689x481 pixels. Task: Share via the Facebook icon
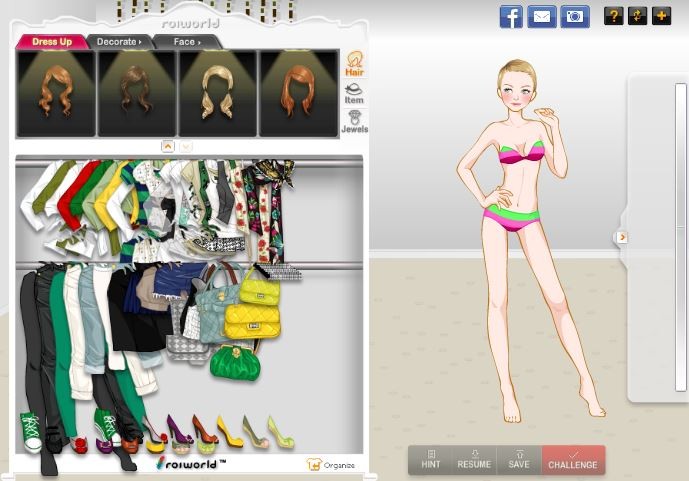tap(511, 16)
